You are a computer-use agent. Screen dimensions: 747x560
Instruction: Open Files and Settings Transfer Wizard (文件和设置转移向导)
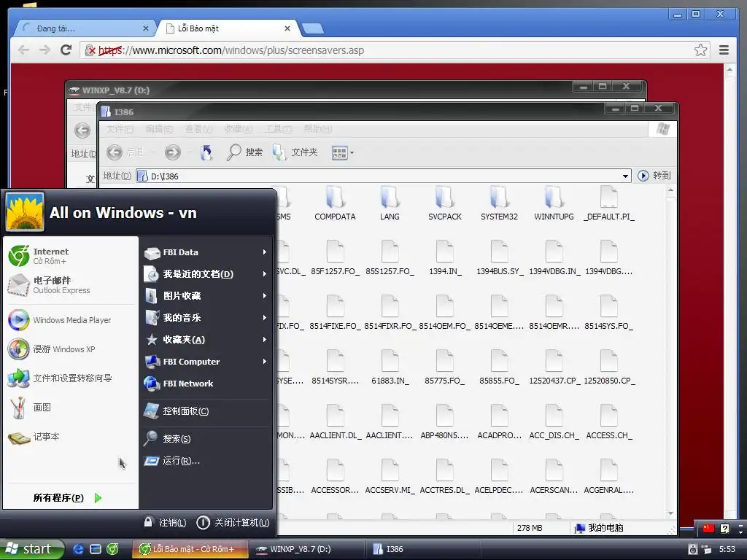tap(70, 378)
